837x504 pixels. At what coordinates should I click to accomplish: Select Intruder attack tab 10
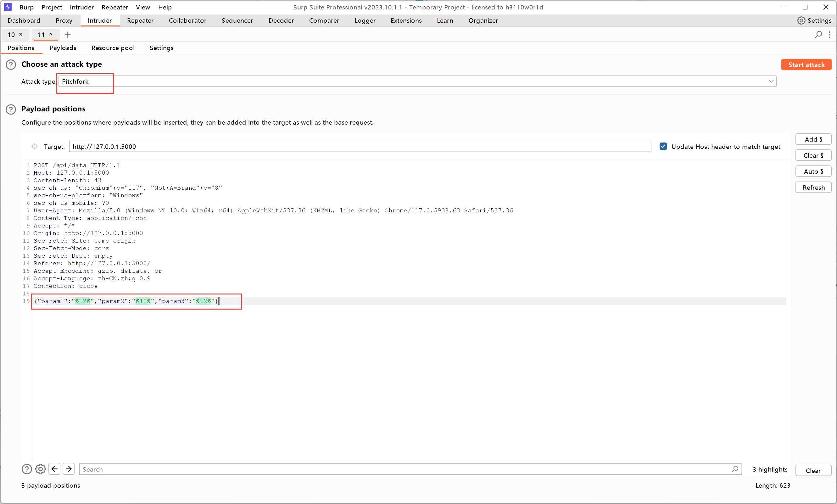point(11,35)
